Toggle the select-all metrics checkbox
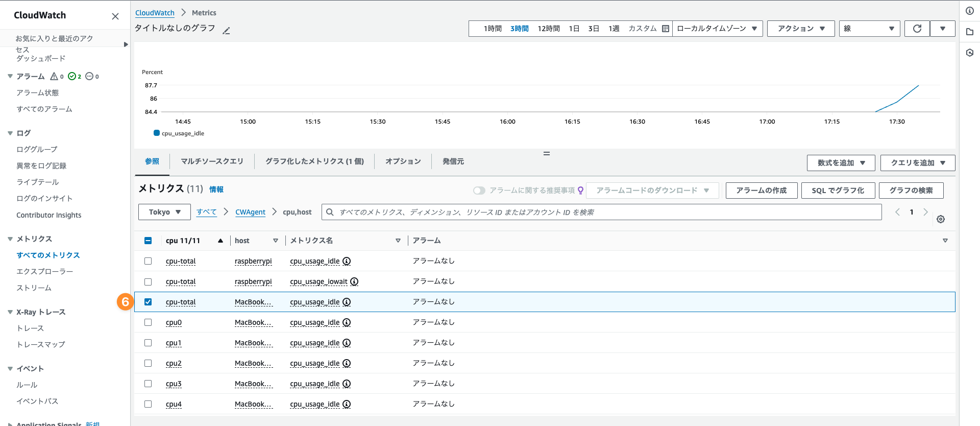Viewport: 980px width, 426px height. [x=148, y=241]
